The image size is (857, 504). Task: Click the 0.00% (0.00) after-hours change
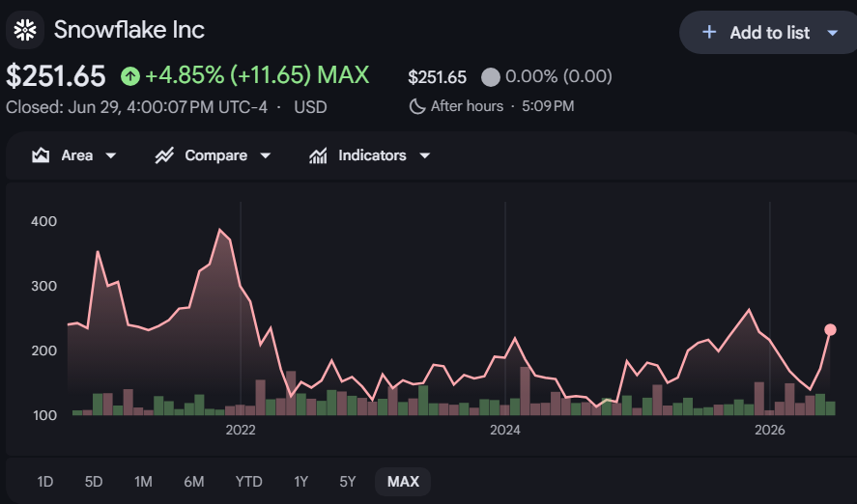[558, 76]
